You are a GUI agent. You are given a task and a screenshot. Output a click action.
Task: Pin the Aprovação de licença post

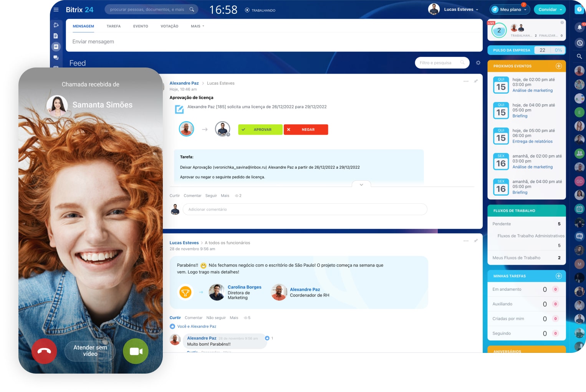(476, 81)
